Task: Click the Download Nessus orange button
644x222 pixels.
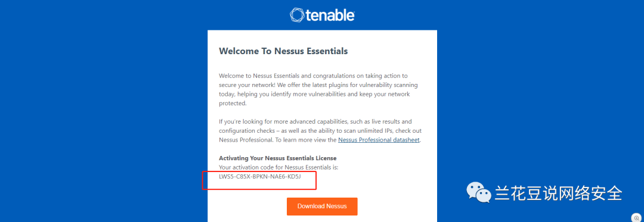Action: (322, 206)
